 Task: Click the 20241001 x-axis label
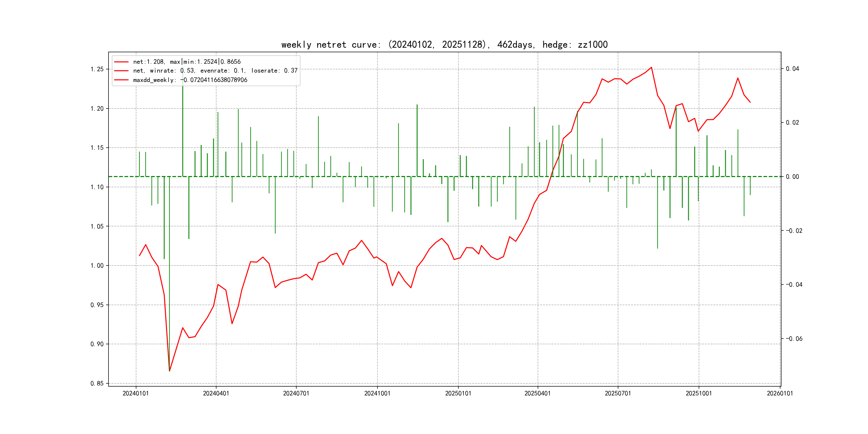377,393
